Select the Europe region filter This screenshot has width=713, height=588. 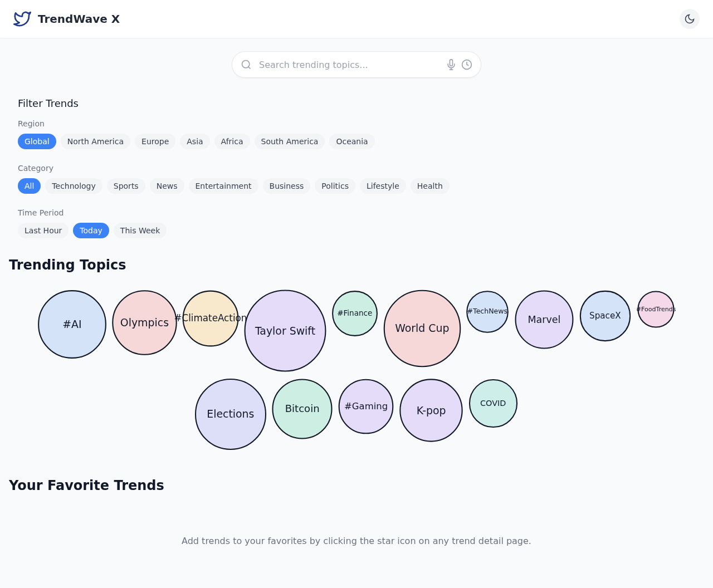click(155, 141)
